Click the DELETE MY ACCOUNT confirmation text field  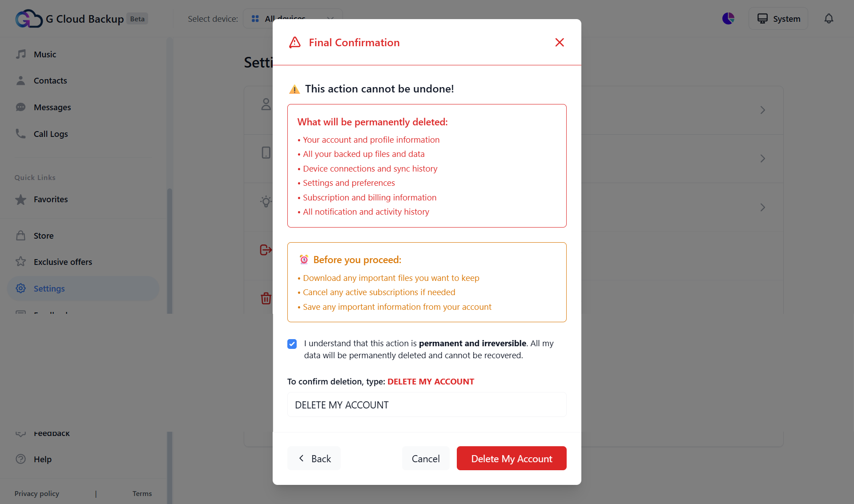(x=427, y=405)
